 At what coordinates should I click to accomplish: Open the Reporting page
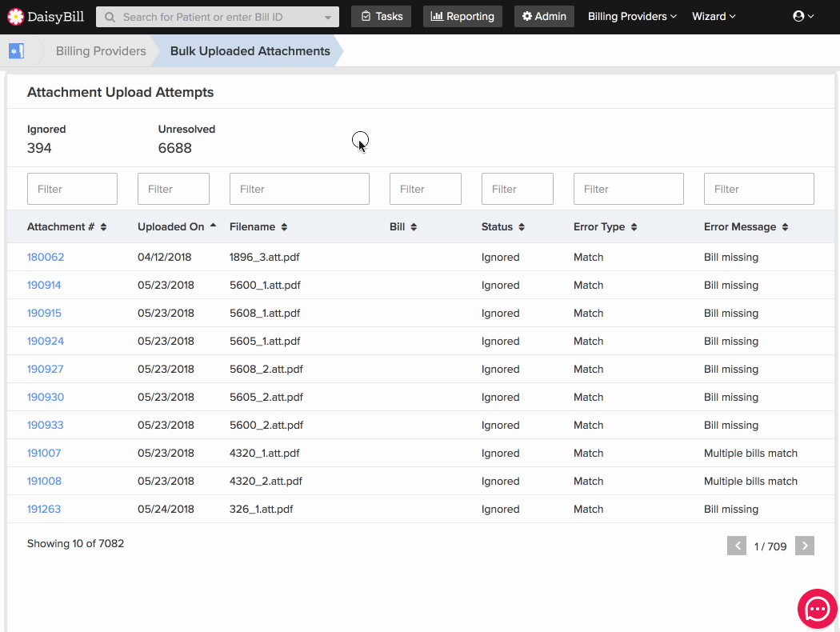(x=462, y=17)
